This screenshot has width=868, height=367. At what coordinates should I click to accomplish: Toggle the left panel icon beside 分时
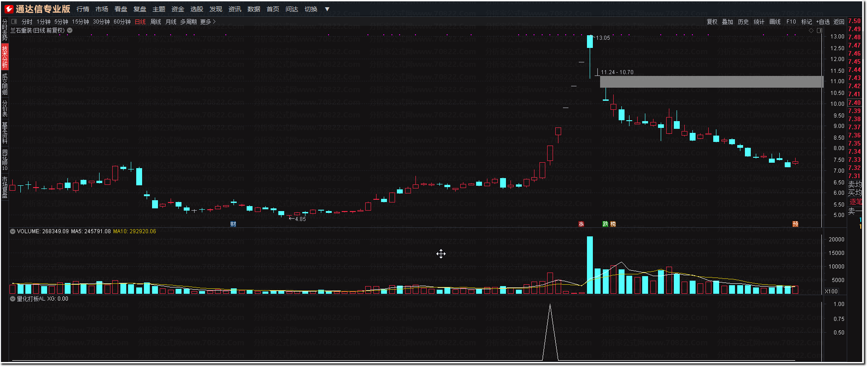pyautogui.click(x=14, y=21)
